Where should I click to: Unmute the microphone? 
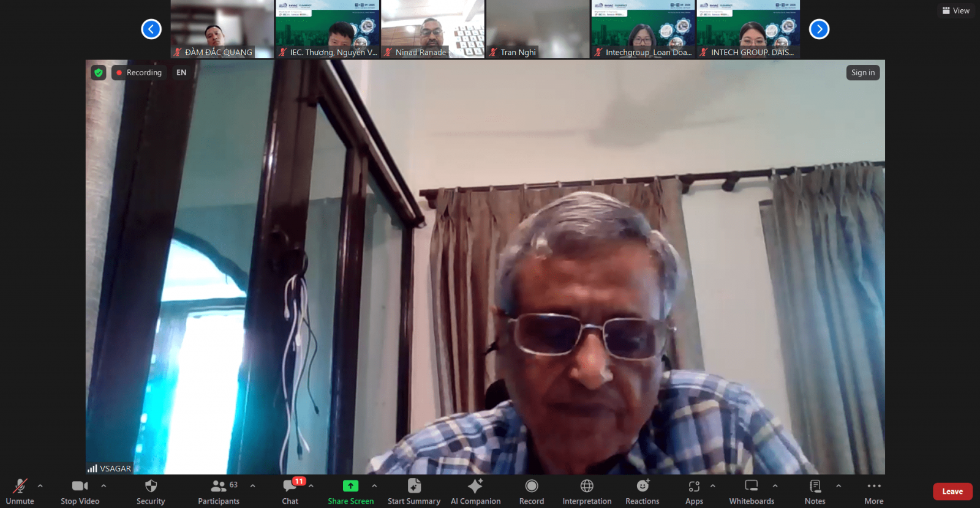click(x=20, y=491)
